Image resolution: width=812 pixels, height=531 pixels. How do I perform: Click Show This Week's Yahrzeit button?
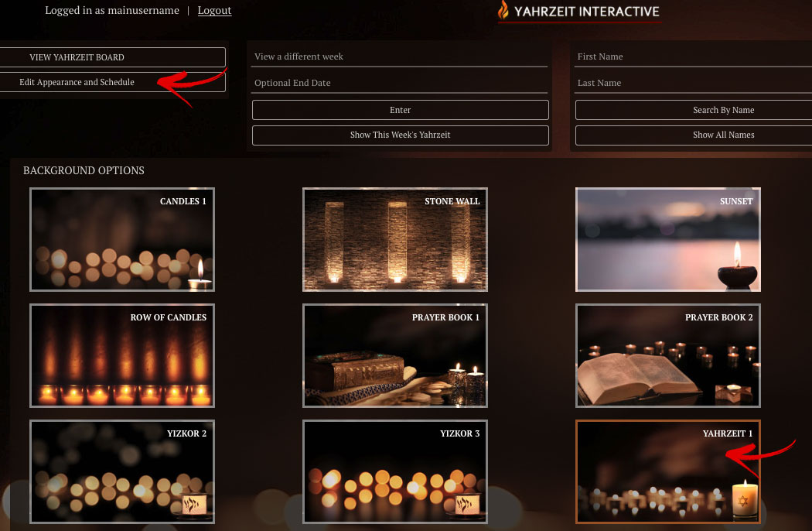click(400, 135)
